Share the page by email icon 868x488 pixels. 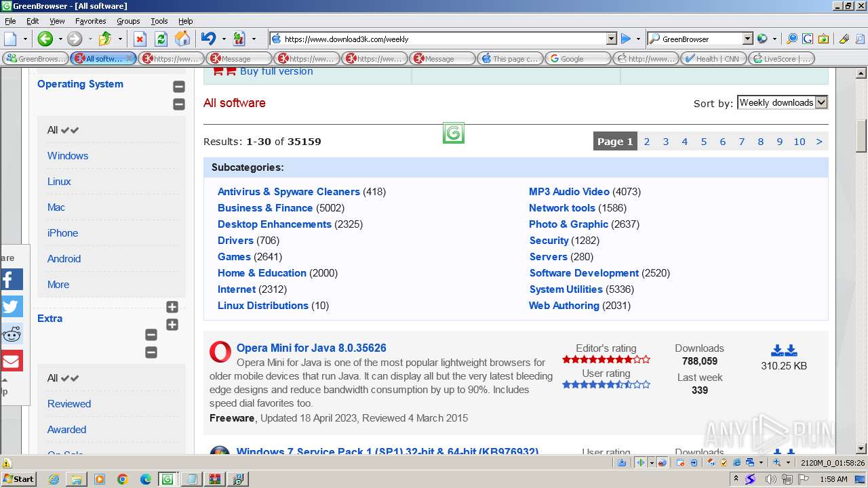point(11,361)
